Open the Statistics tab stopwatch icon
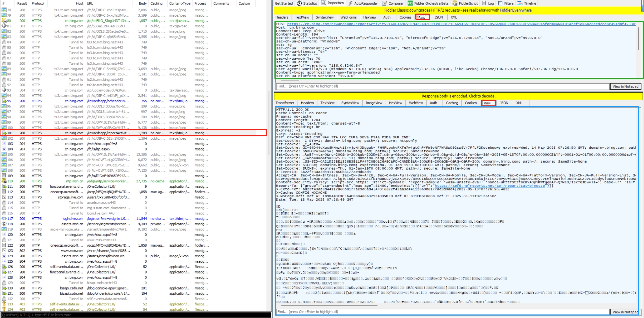The height and width of the screenshot is (318, 644). (x=299, y=3)
